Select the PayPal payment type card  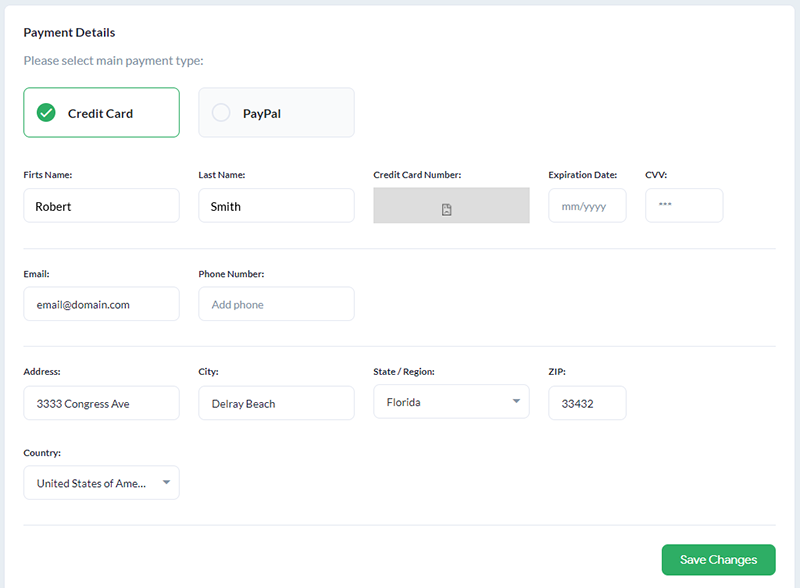tap(276, 112)
